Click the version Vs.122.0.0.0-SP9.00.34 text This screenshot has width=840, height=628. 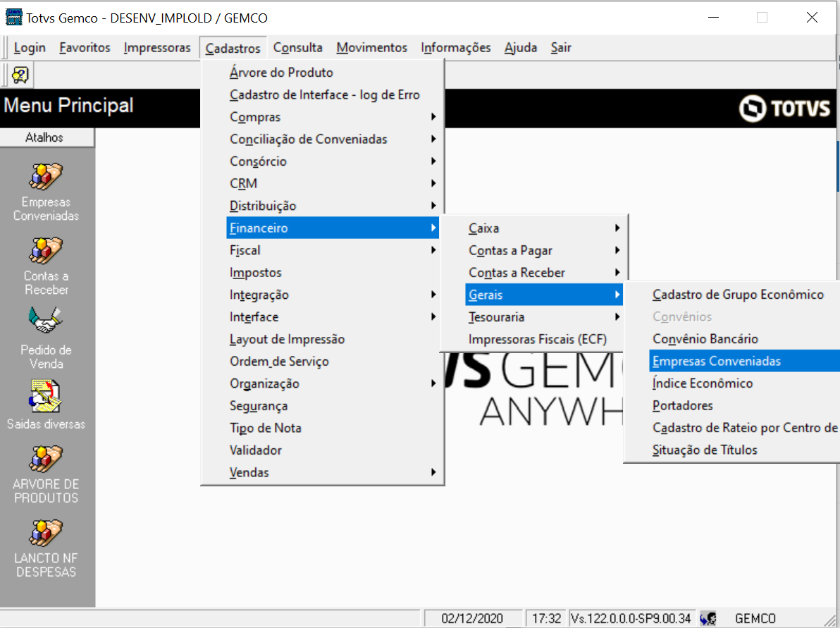pyautogui.click(x=631, y=618)
